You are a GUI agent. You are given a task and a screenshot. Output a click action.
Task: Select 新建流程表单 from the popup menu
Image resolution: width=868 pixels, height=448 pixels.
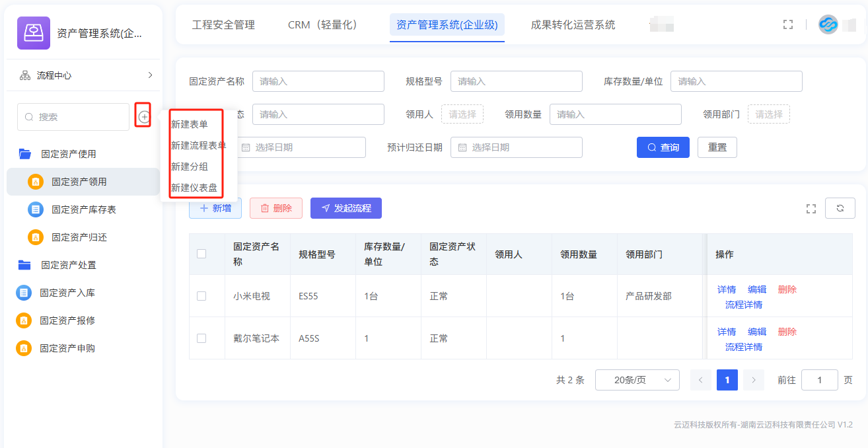198,145
